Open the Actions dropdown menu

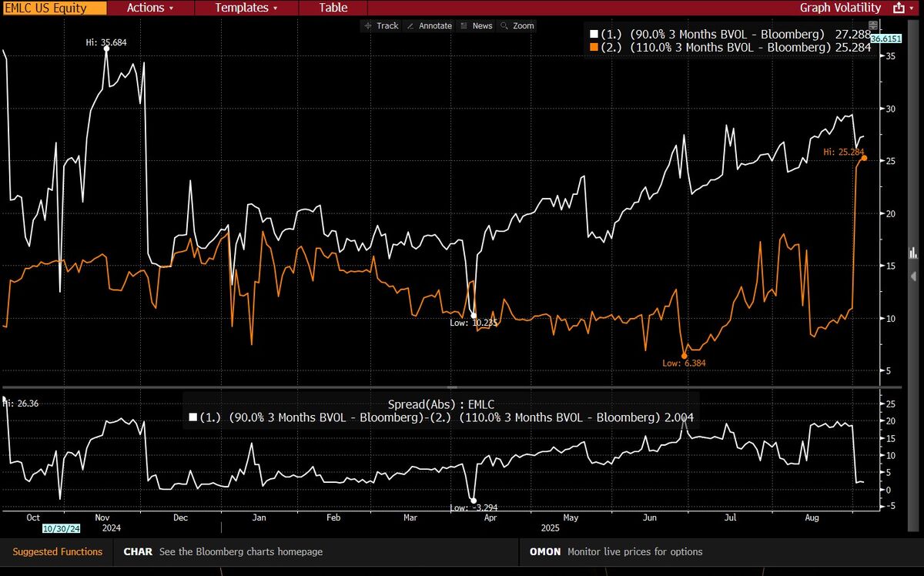pyautogui.click(x=149, y=8)
